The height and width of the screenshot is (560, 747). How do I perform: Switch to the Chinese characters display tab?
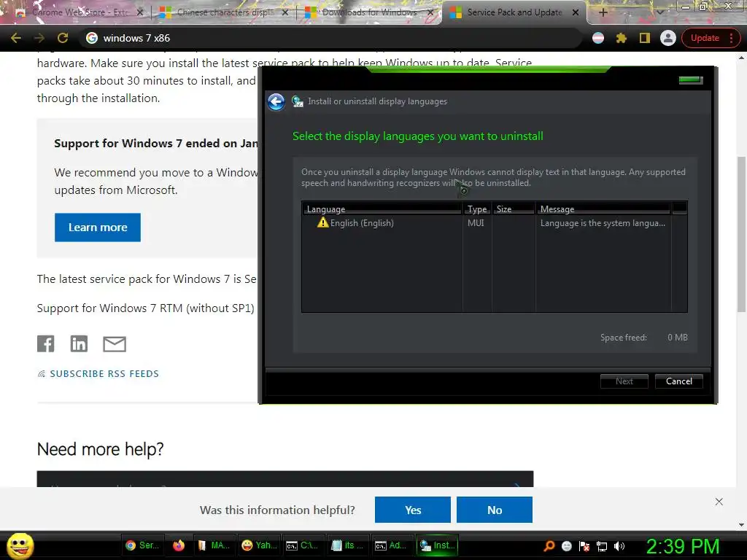coord(222,12)
